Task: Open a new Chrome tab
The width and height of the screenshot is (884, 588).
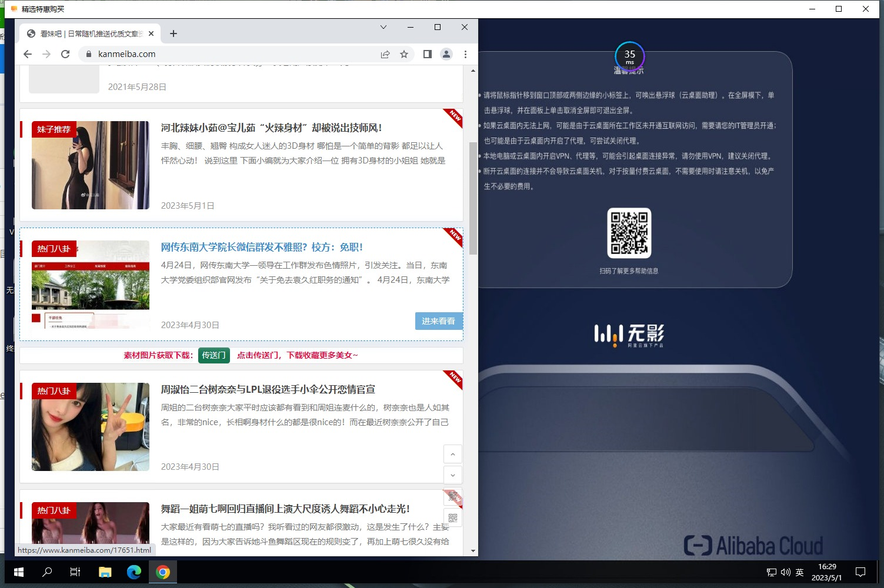Action: tap(174, 34)
